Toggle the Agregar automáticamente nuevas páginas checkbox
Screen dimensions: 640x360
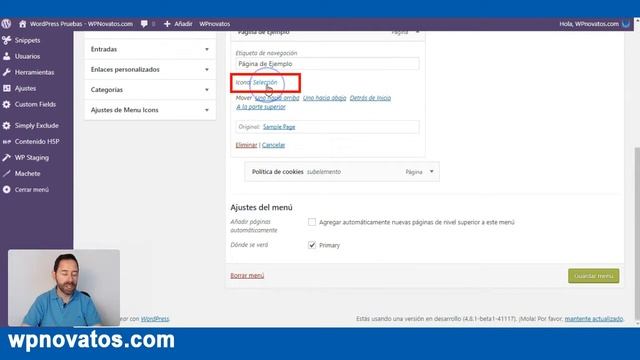click(312, 222)
